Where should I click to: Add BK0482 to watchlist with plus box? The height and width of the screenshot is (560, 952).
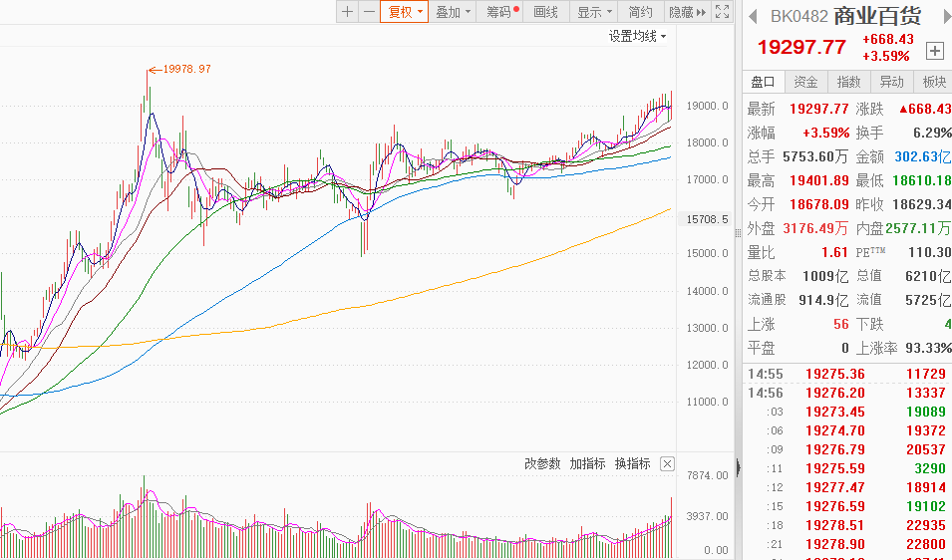(x=934, y=50)
